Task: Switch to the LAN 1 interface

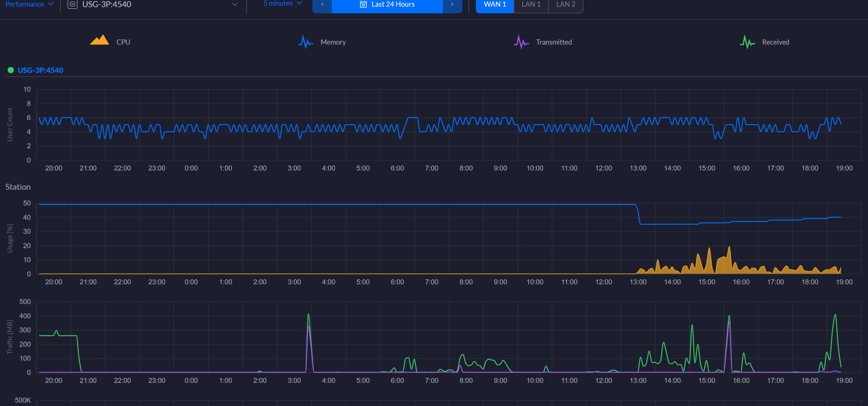Action: (531, 4)
